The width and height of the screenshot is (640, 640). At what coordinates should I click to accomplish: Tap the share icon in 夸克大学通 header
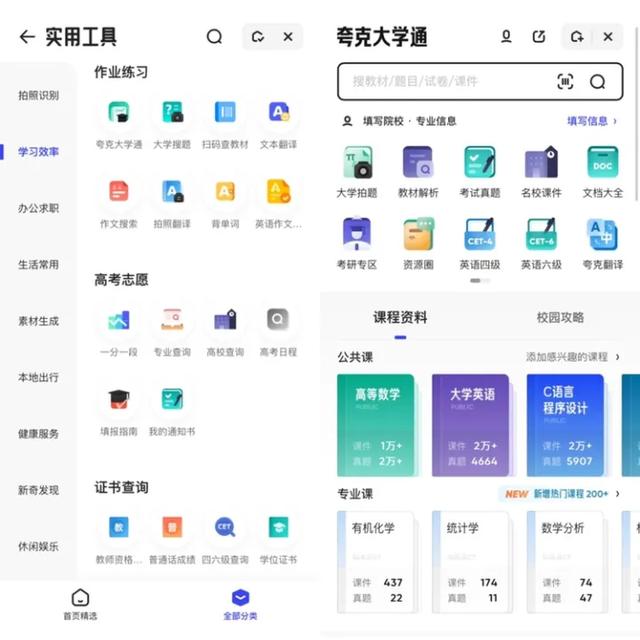tap(539, 37)
